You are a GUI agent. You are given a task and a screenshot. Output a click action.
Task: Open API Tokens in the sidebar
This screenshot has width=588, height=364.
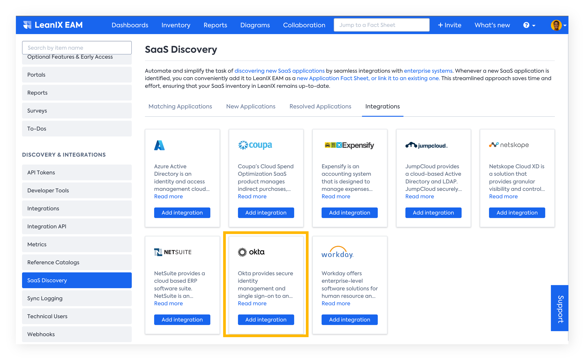pyautogui.click(x=77, y=172)
